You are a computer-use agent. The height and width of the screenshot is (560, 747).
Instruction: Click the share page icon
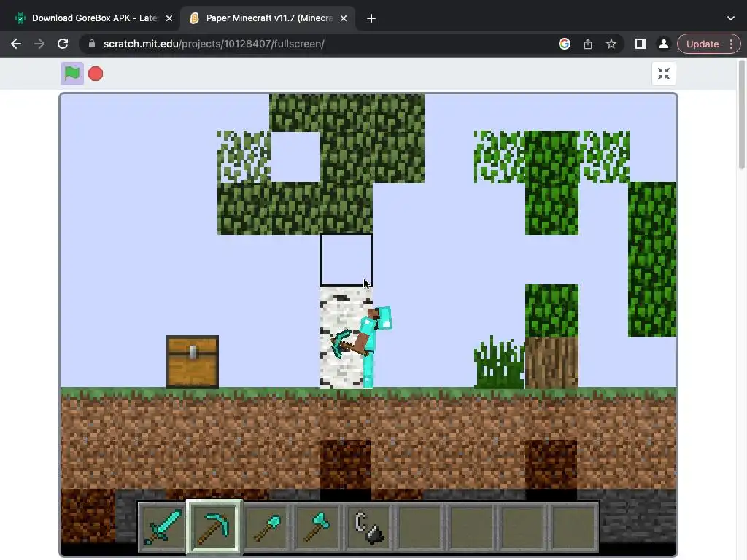(588, 44)
